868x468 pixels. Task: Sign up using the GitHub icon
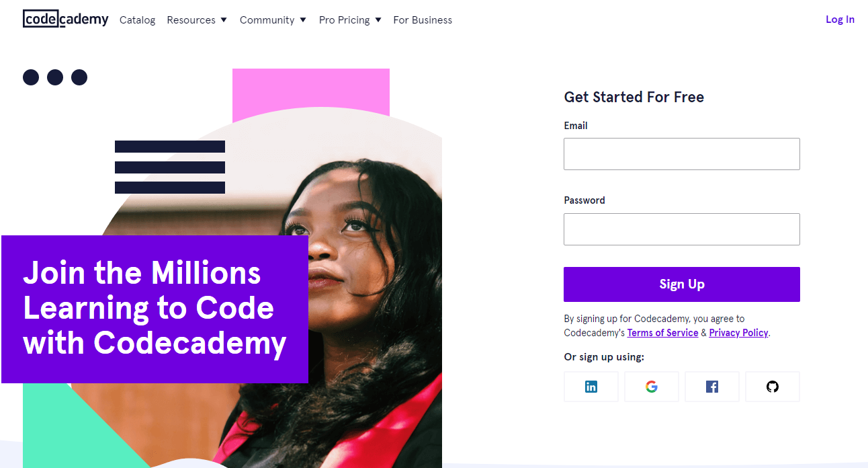pyautogui.click(x=773, y=387)
